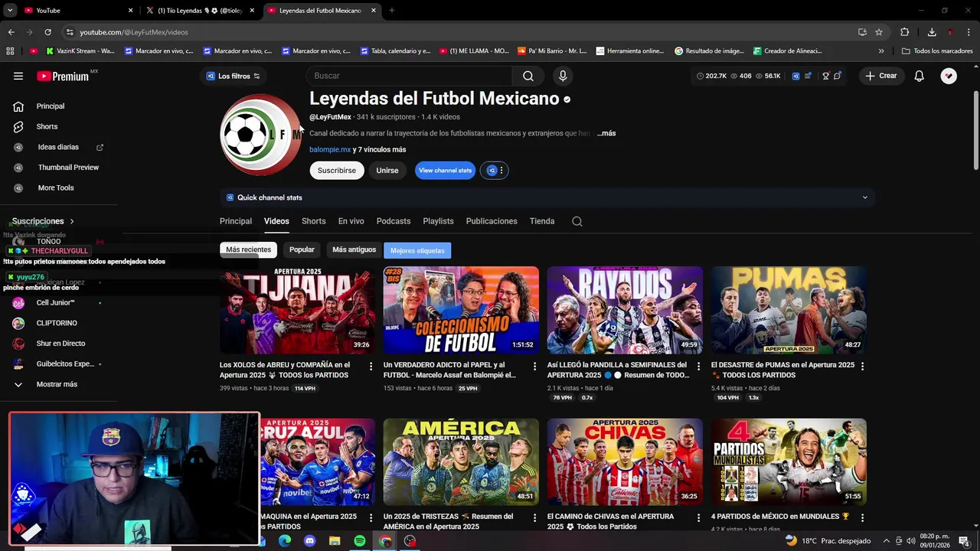Switch to the Podcasts channel tab
Viewport: 980px width, 551px height.
pyautogui.click(x=394, y=221)
